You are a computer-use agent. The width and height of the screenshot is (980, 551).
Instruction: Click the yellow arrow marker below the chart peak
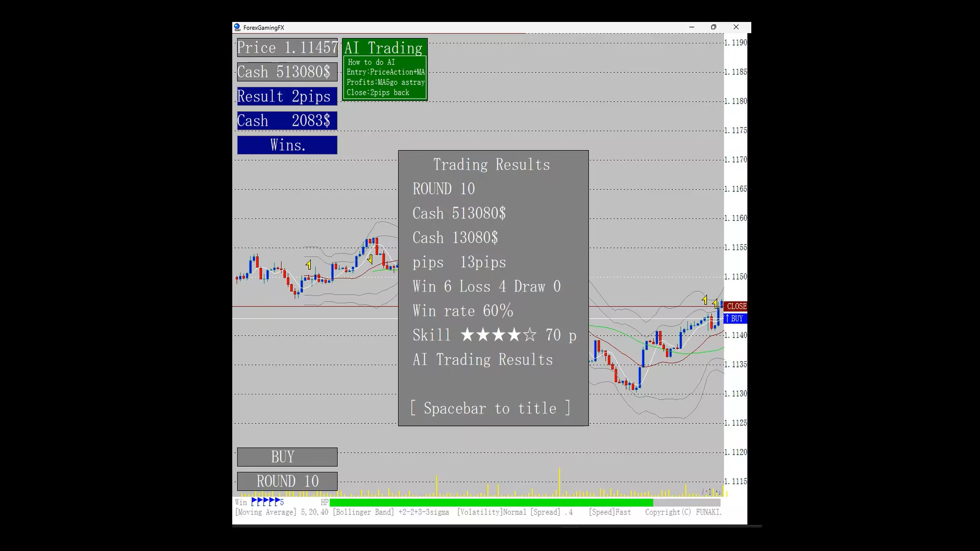click(370, 259)
